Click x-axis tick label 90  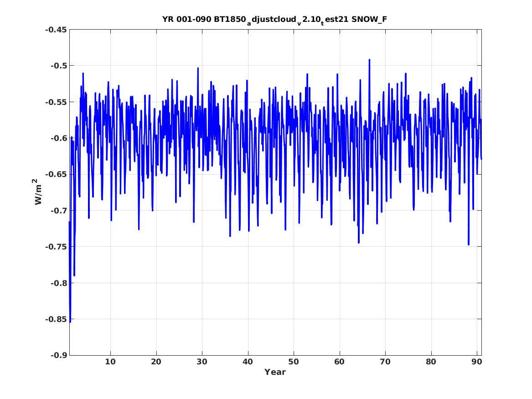click(x=477, y=362)
